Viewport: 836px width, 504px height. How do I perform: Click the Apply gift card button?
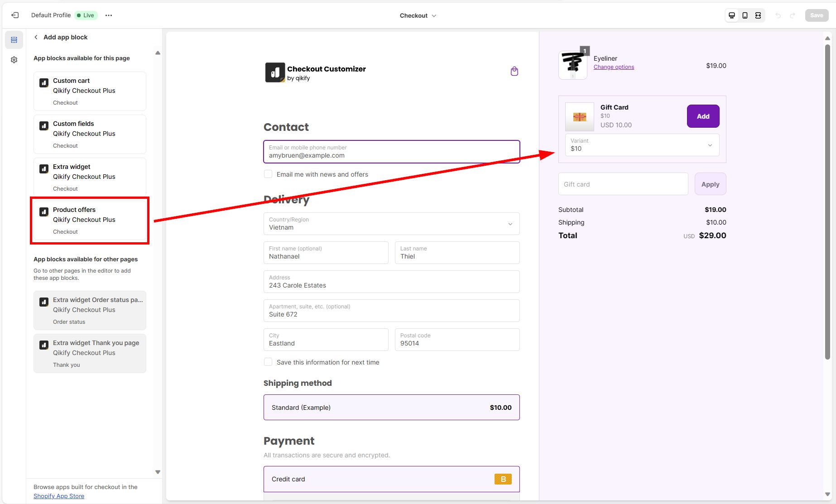pos(710,184)
